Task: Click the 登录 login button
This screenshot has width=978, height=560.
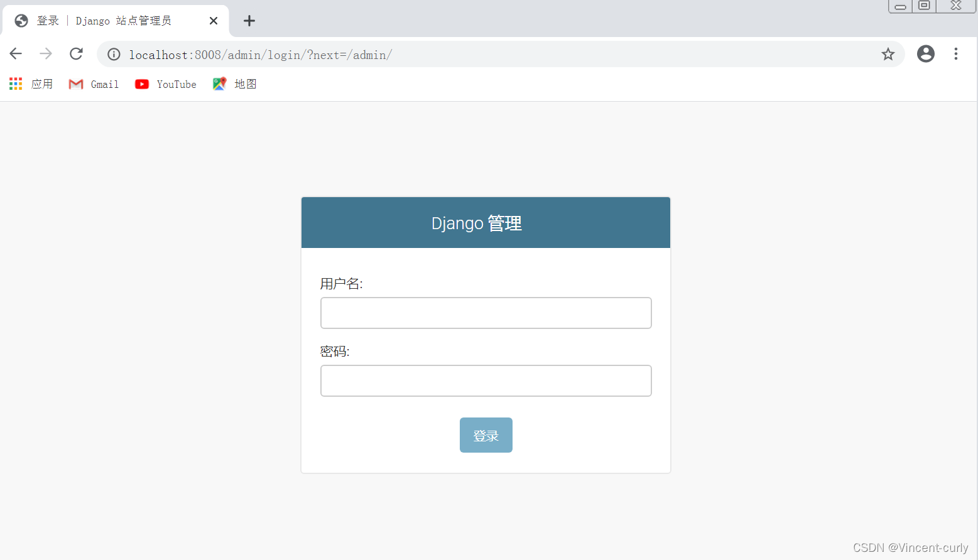Action: pos(486,435)
